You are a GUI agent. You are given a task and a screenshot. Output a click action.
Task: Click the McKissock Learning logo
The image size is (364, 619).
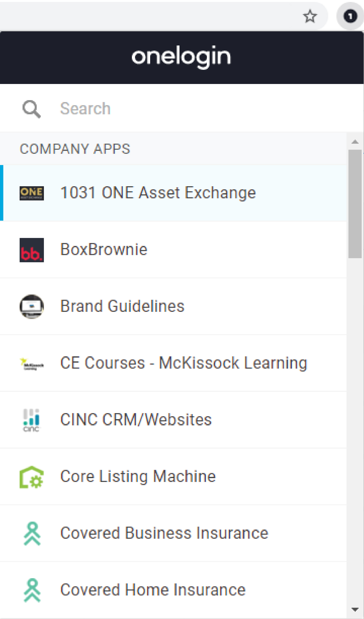click(x=32, y=364)
